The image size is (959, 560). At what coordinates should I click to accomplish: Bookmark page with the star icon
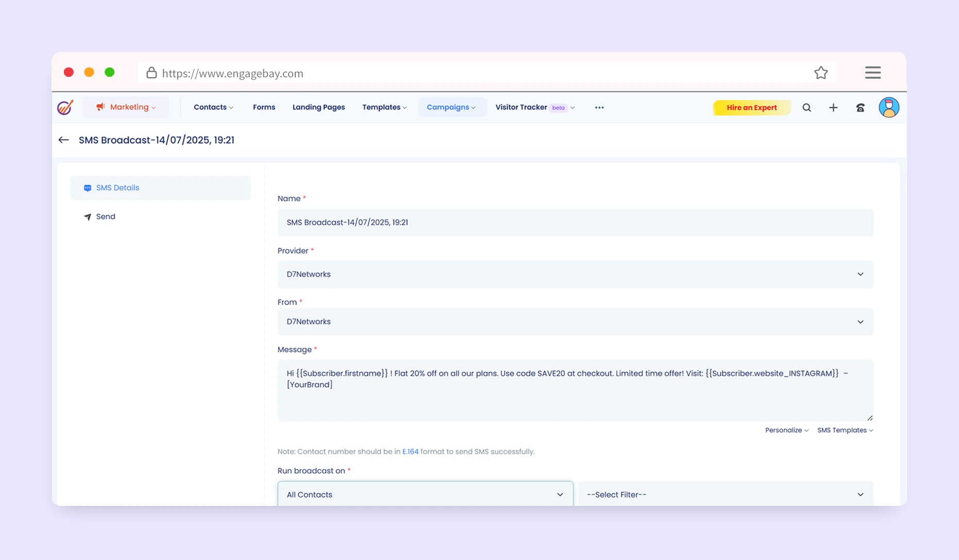(x=821, y=73)
